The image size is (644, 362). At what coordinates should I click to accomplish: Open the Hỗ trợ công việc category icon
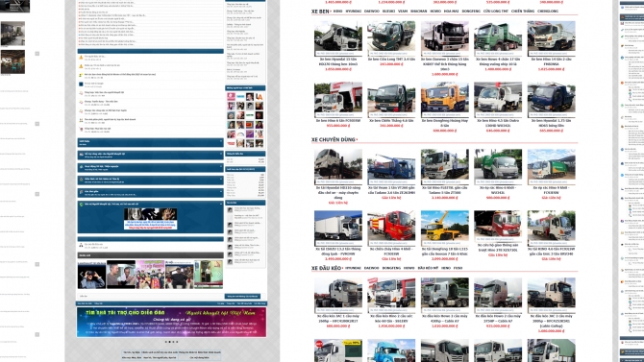(82, 155)
